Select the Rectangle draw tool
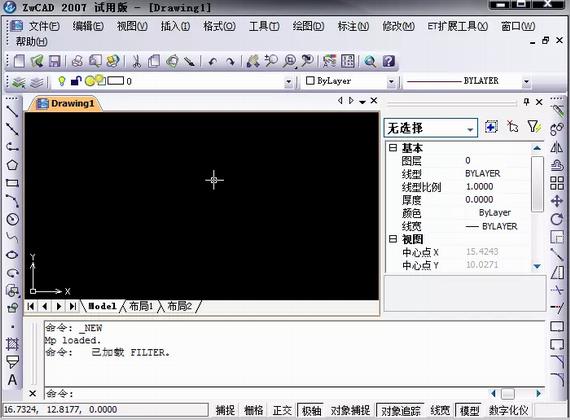 (x=12, y=183)
